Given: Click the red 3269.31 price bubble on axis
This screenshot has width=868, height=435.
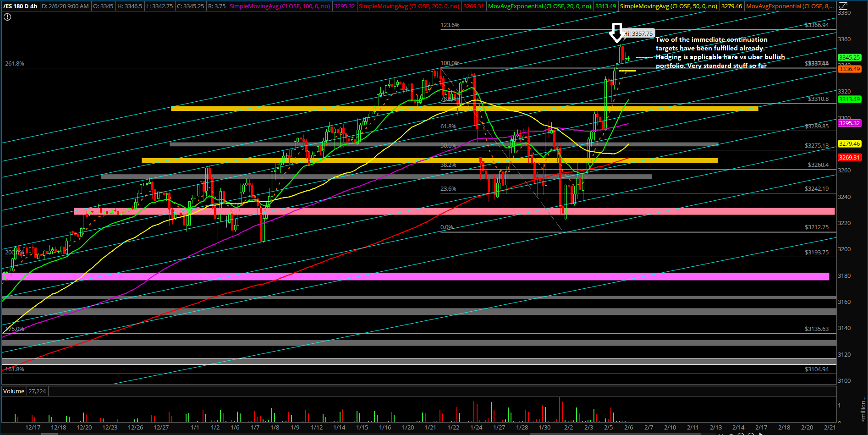Looking at the screenshot, I should pyautogui.click(x=849, y=158).
